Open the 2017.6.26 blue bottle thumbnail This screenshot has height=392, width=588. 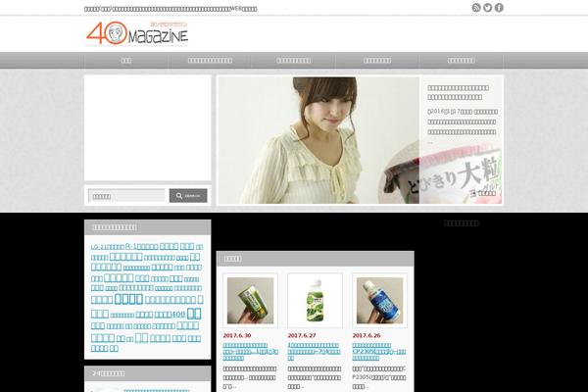click(x=379, y=301)
